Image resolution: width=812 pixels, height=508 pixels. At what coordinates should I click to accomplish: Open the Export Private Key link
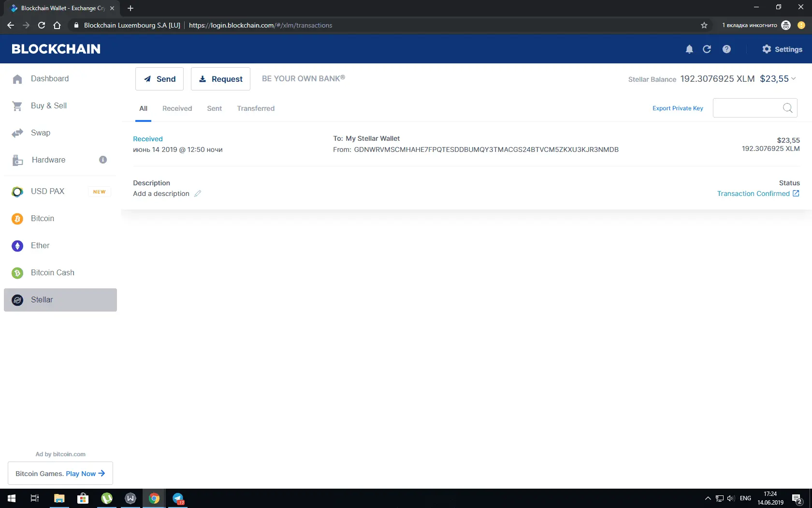coord(678,108)
